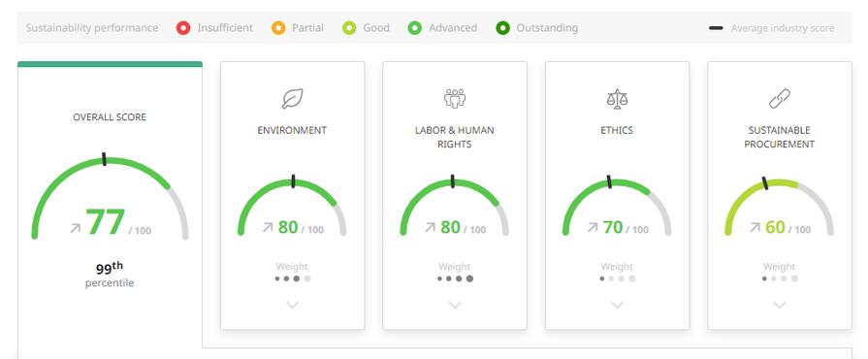Image resolution: width=868 pixels, height=359 pixels.
Task: Click the Sustainable Procurement chain link icon
Action: pos(780,99)
